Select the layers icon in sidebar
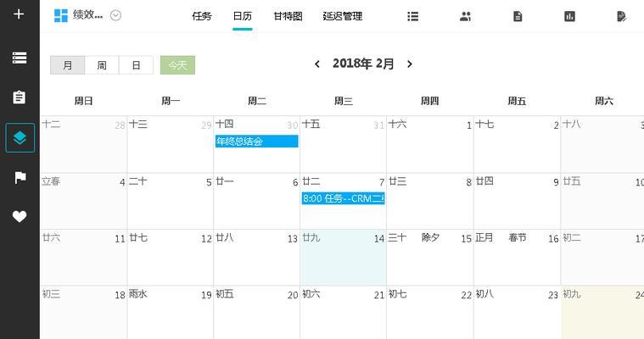644x339 pixels. 20,137
